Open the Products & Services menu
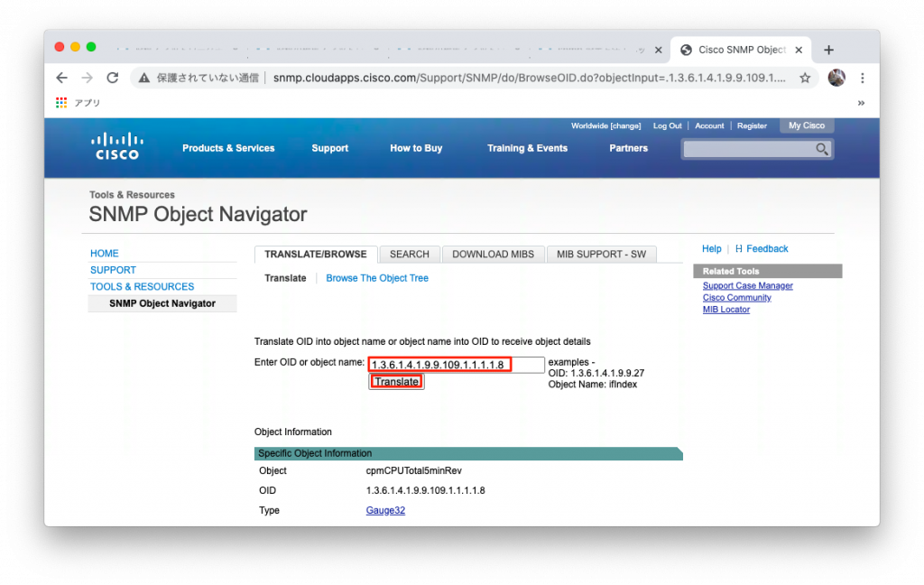Screen dimensions: 924x585 coord(228,148)
